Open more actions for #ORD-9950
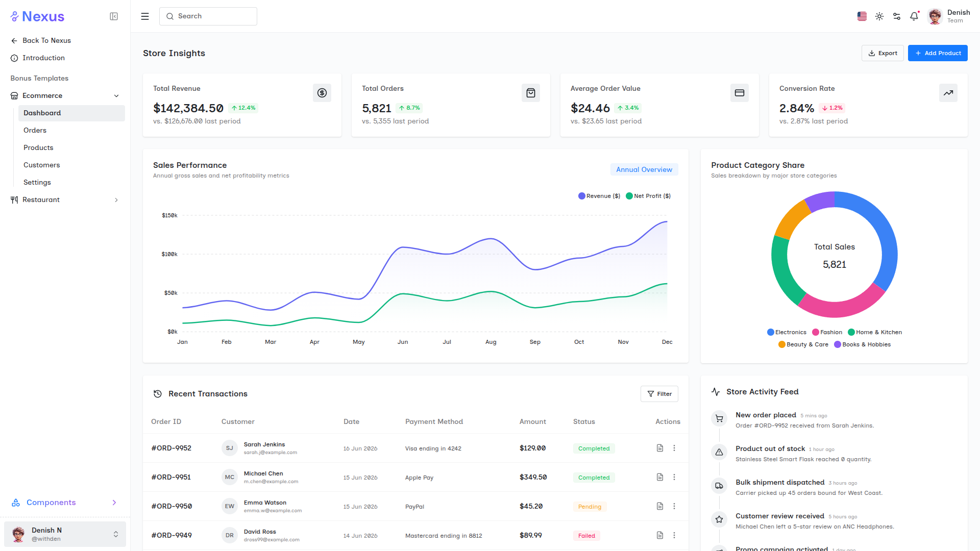The height and width of the screenshot is (551, 980). [x=674, y=506]
